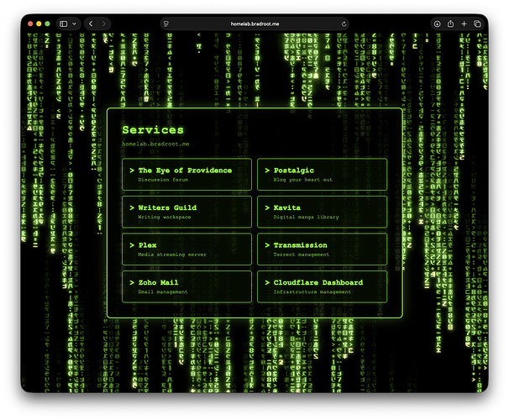Open the Postalgic blog link
This screenshot has width=509, height=420.
coord(322,174)
